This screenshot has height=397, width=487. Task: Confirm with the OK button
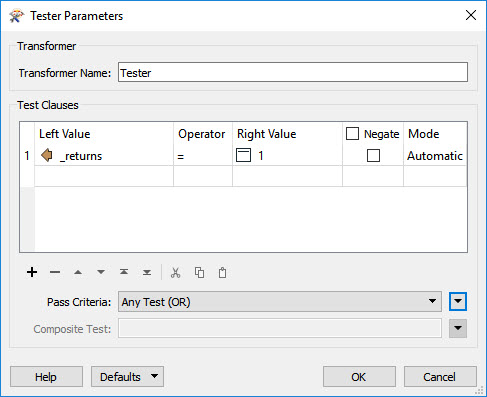coord(359,377)
